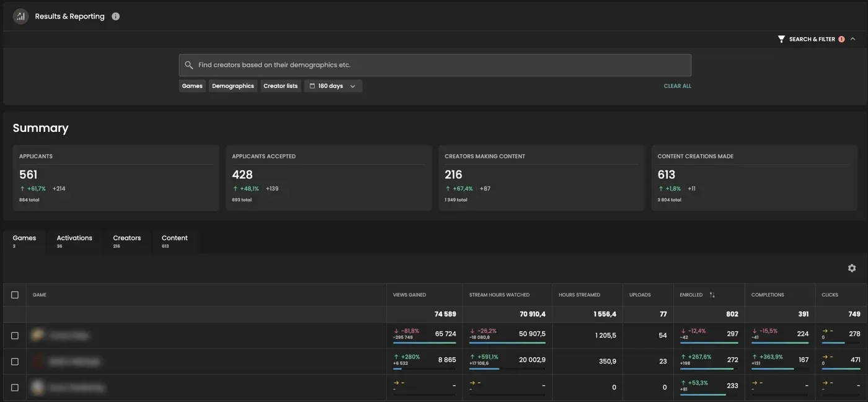Click the HOURS STREAMED column header
This screenshot has width=868, height=402.
[x=579, y=295]
